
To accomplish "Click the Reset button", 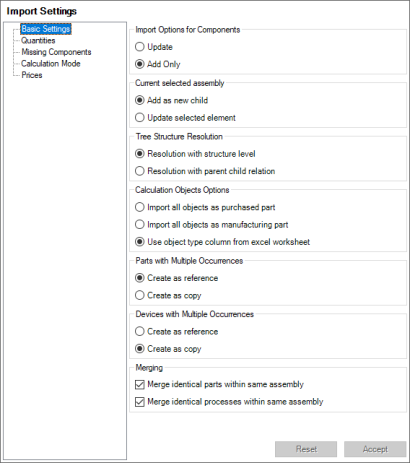I will (306, 449).
